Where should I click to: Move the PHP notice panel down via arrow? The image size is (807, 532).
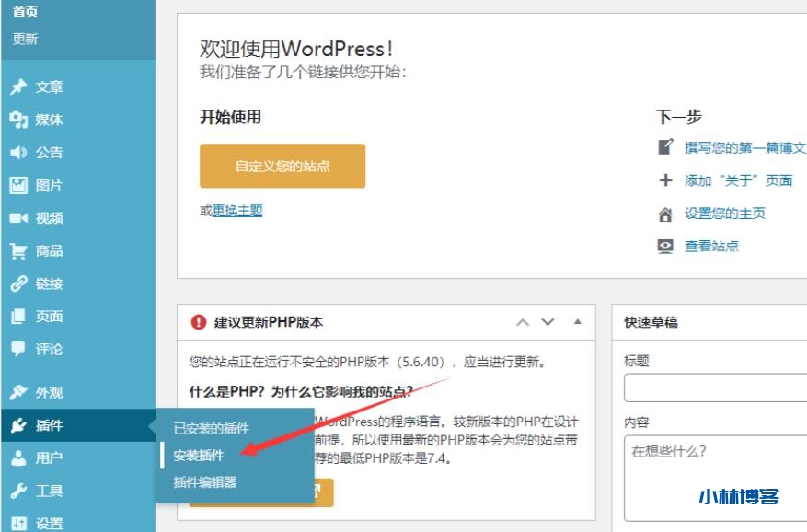pyautogui.click(x=548, y=322)
